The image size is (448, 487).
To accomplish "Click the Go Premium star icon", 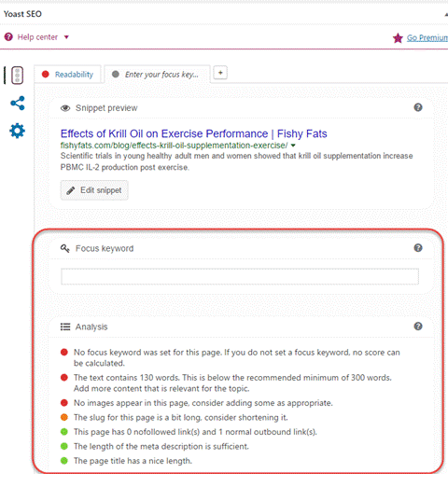I will point(398,38).
